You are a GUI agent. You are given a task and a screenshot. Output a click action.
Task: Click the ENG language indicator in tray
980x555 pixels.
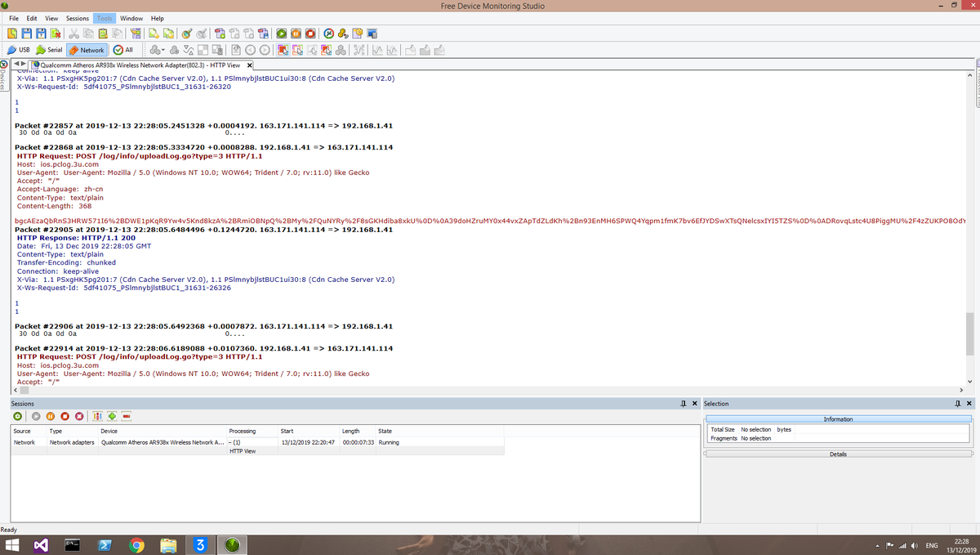[x=931, y=546]
